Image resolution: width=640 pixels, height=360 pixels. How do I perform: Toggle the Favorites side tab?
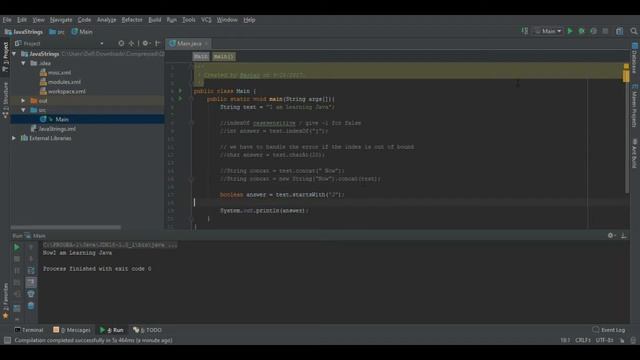pos(5,301)
